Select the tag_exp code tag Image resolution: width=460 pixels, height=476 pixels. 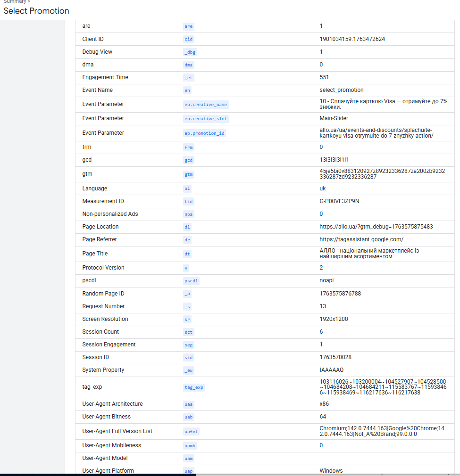coord(194,387)
